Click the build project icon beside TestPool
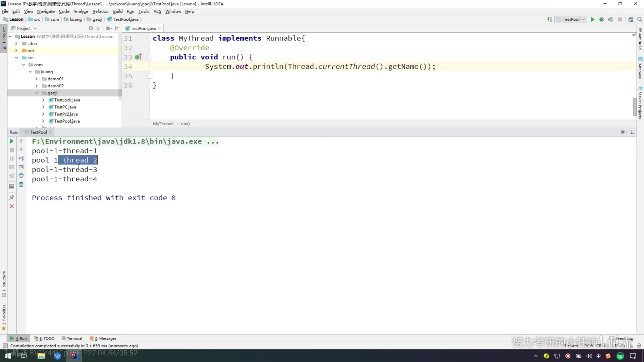Image resolution: width=644 pixels, height=362 pixels. (x=549, y=19)
